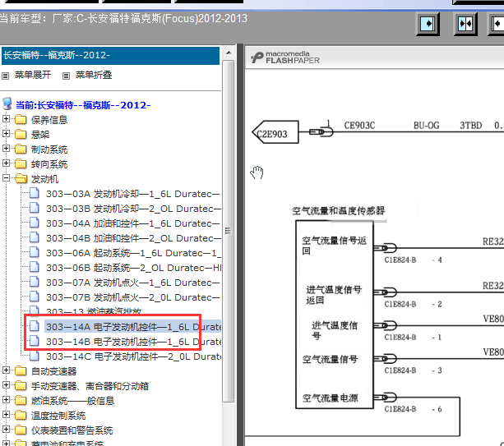Click the inward-arrows panel button in the top bar

pyautogui.click(x=465, y=24)
